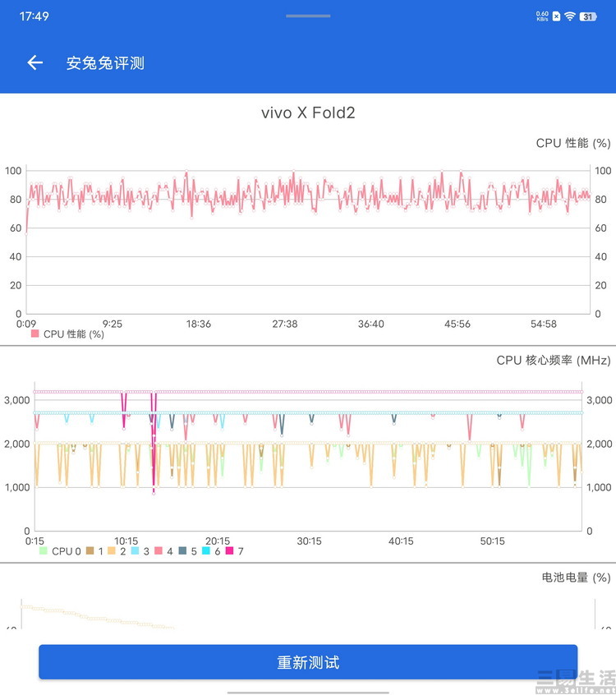
Task: Click the 54:58 time label on performance chart
Action: tap(544, 324)
